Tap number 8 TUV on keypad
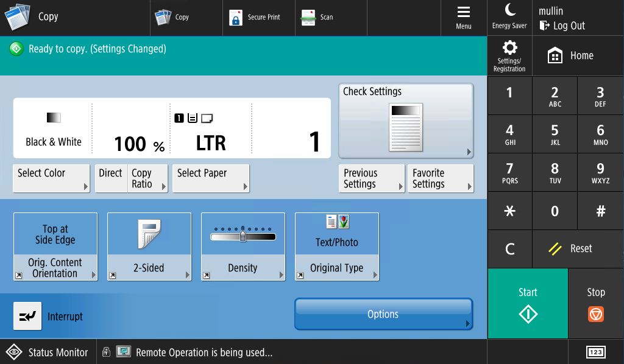This screenshot has height=364, width=624. coord(555,172)
